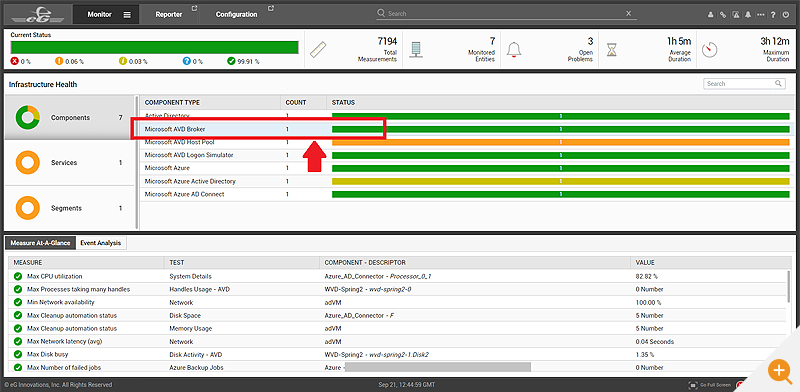This screenshot has width=800, height=392.
Task: Click the Go Full Screen icon
Action: click(x=692, y=385)
